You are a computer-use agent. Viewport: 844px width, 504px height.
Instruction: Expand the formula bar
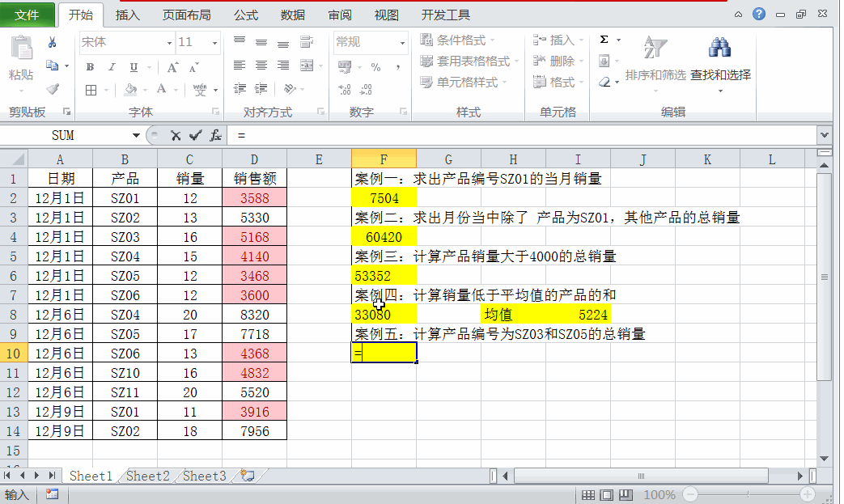[x=824, y=136]
